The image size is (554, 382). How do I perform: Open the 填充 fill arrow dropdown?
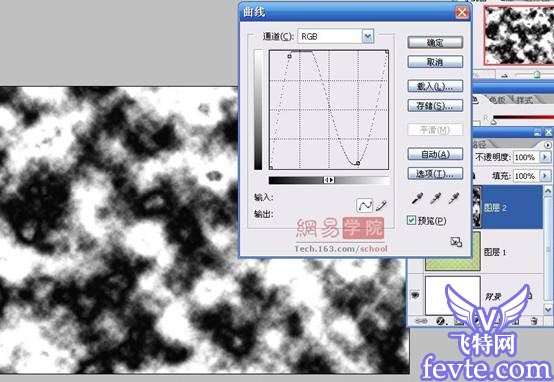[x=545, y=175]
